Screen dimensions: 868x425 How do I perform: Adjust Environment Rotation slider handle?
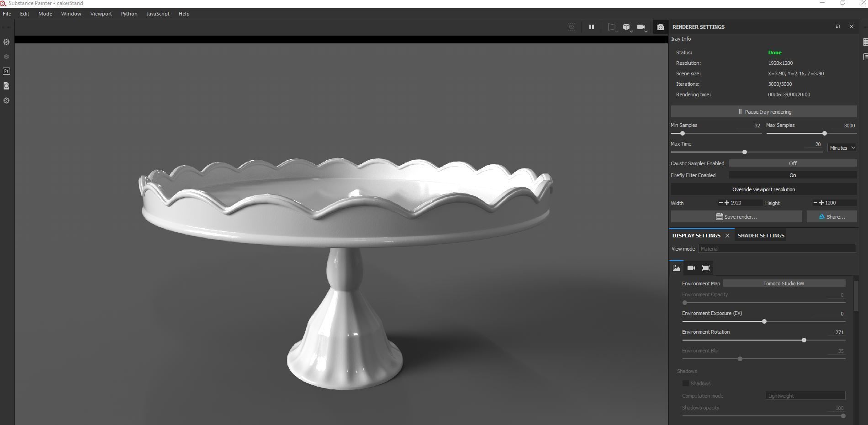pos(804,340)
